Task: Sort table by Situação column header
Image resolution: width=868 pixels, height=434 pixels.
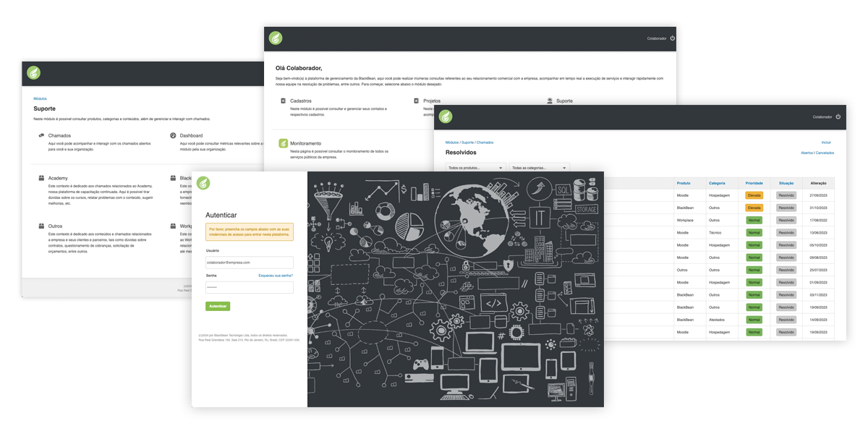Action: [x=786, y=183]
